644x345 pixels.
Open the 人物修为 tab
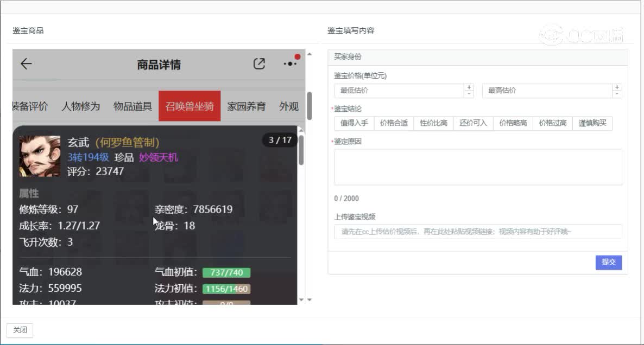80,107
